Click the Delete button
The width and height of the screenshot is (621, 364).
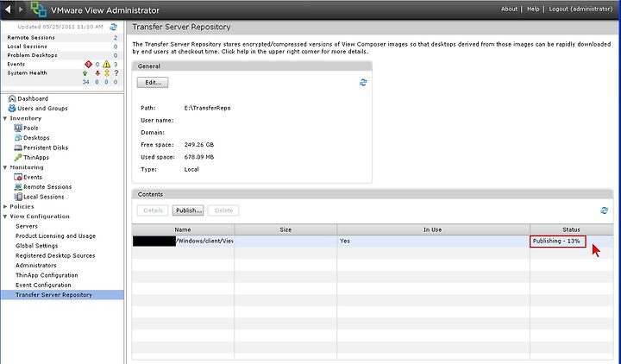(223, 210)
